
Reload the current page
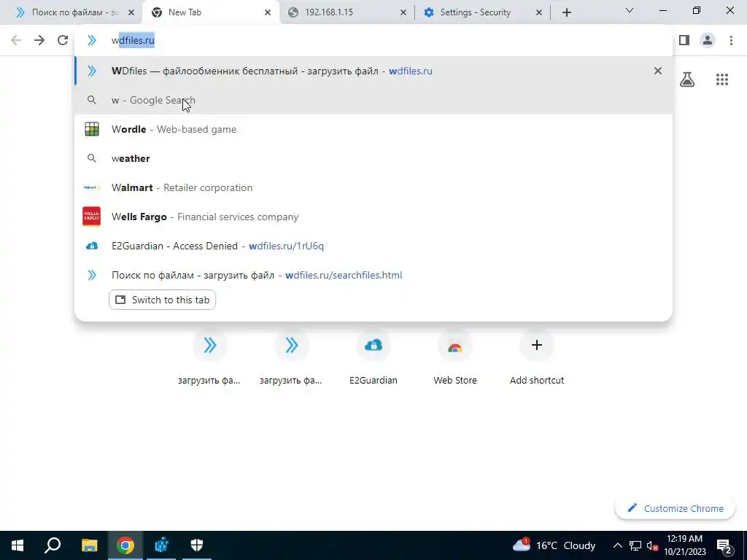63,40
